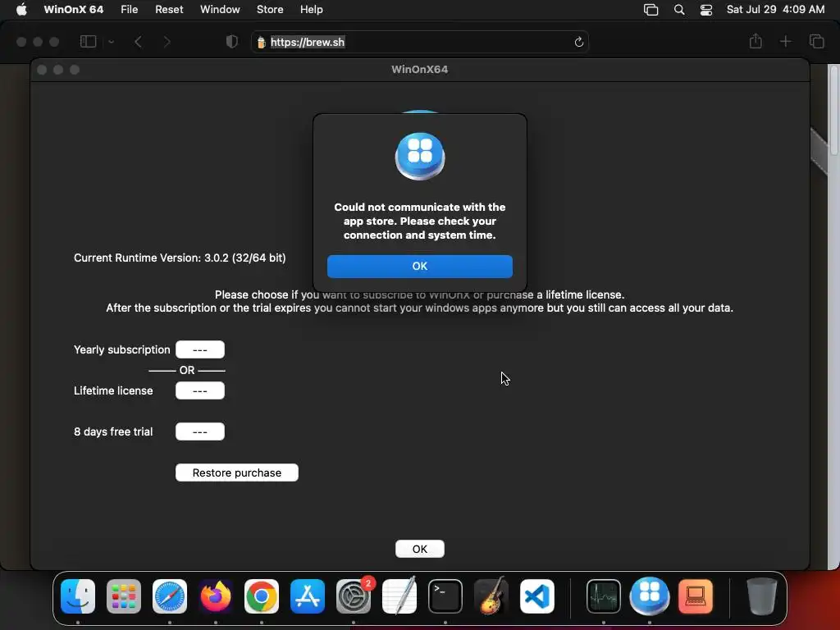Click the Current Runtime Version text
The image size is (840, 630).
tap(180, 258)
